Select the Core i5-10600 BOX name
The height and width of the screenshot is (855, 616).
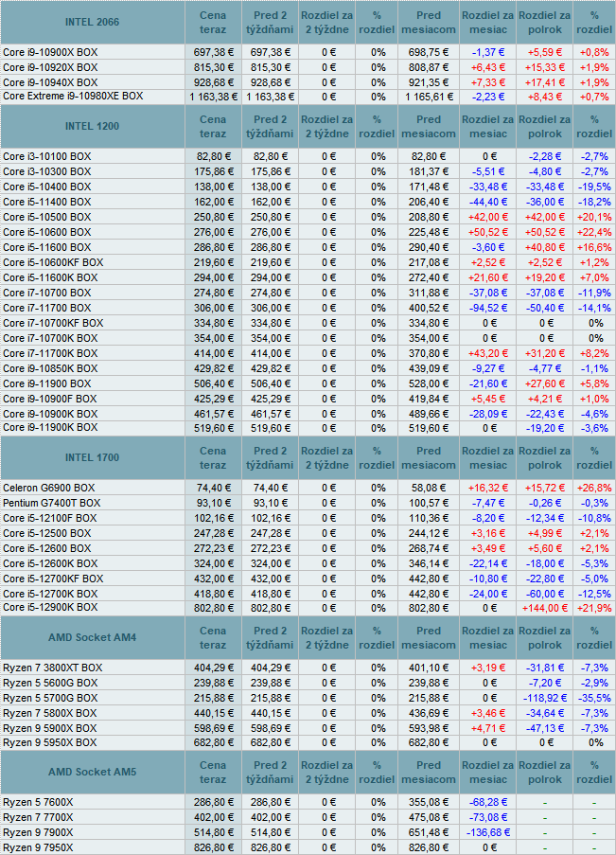tap(47, 233)
